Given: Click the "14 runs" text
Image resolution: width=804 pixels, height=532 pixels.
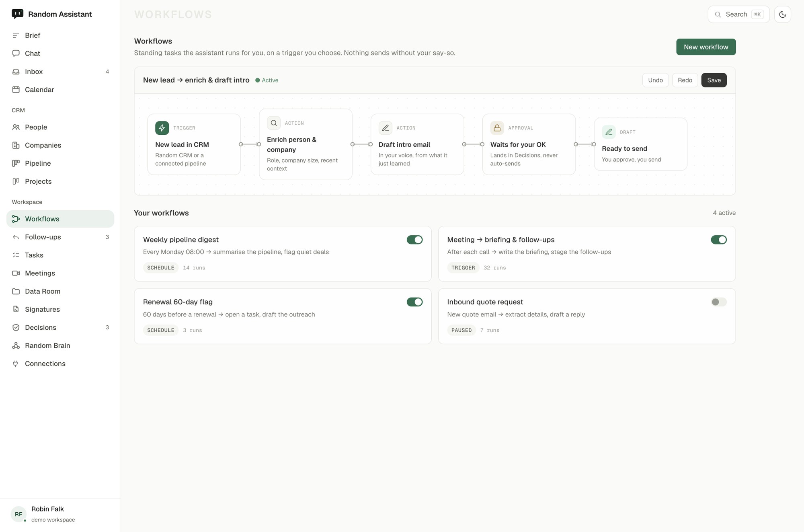Looking at the screenshot, I should click(x=194, y=268).
